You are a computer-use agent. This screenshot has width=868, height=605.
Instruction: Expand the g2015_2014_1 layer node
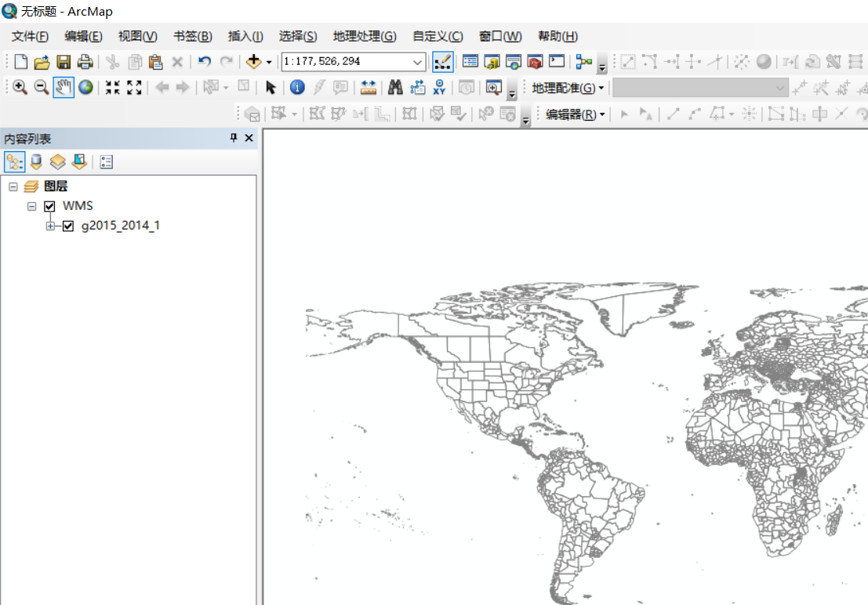click(50, 226)
